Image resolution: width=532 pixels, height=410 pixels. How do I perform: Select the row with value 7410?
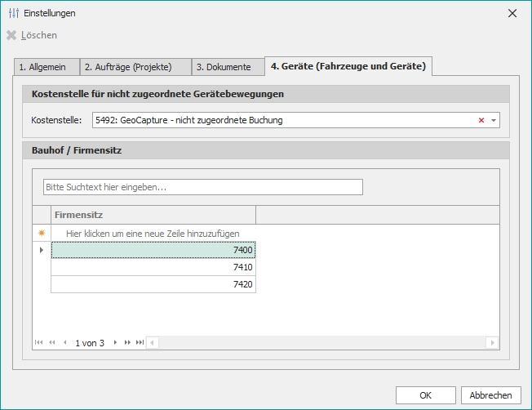[153, 267]
